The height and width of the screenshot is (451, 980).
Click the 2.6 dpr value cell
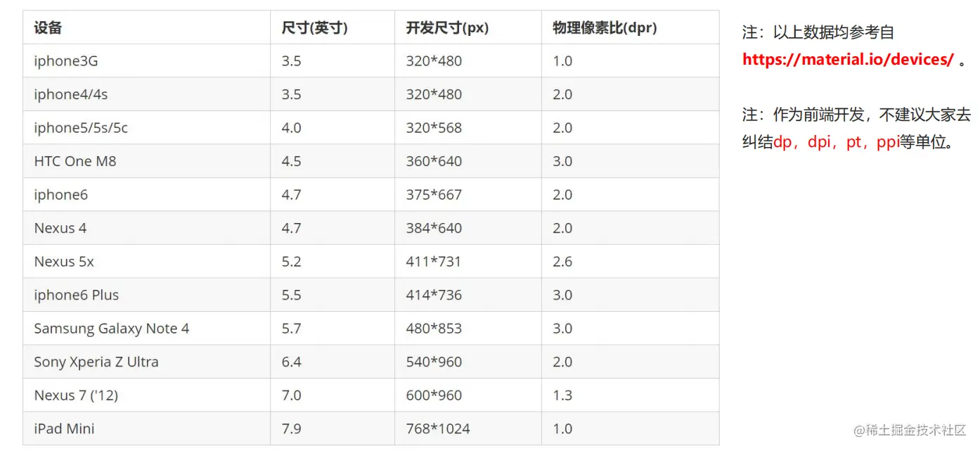(562, 262)
